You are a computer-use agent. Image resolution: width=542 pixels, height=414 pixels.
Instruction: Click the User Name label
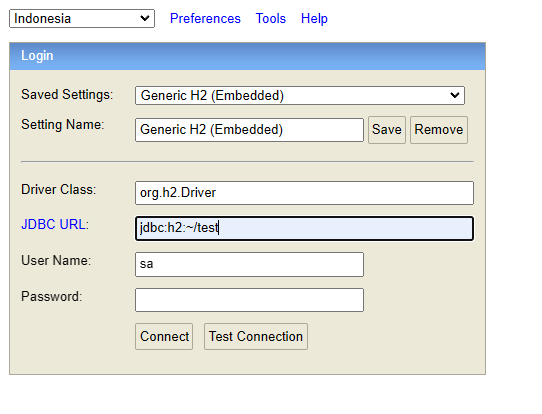(x=56, y=261)
